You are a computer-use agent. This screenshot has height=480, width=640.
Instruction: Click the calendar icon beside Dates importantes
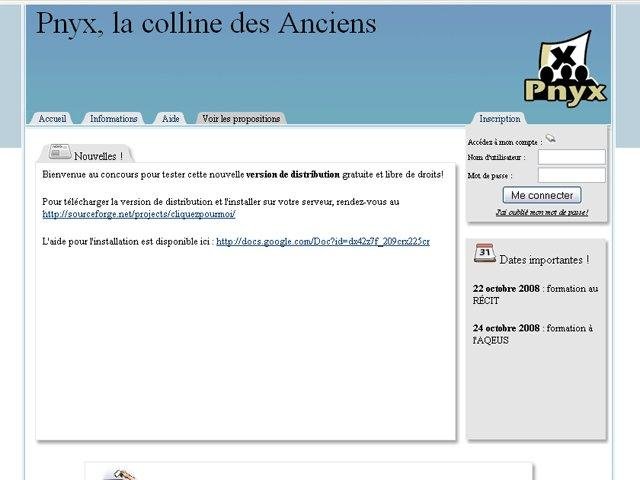pyautogui.click(x=484, y=253)
